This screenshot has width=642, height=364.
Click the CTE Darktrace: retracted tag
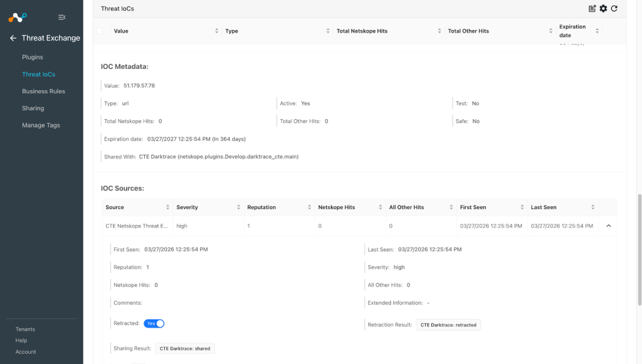click(x=448, y=325)
